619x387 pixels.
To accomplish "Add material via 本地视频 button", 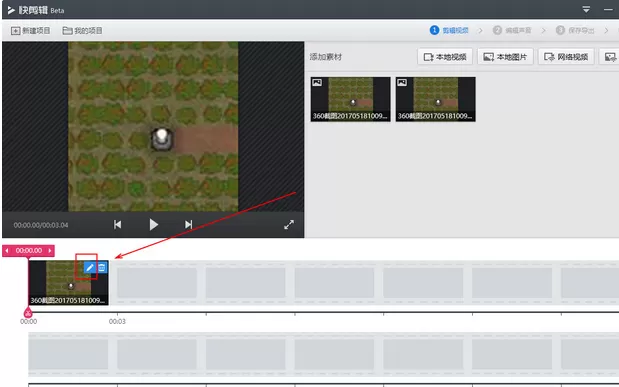I will pos(445,57).
